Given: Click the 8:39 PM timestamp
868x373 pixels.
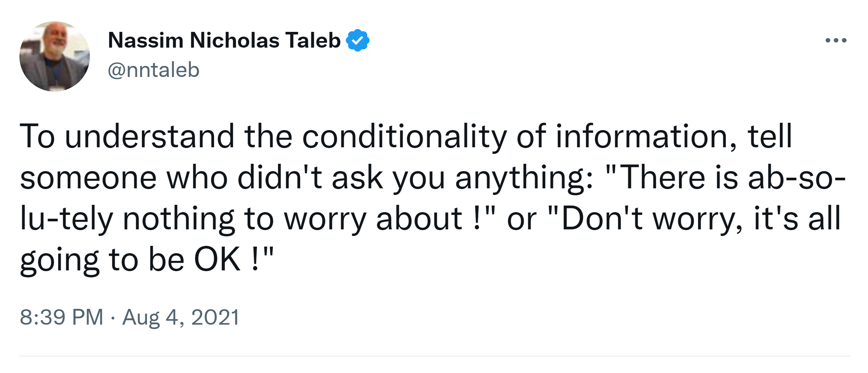Looking at the screenshot, I should point(62,317).
